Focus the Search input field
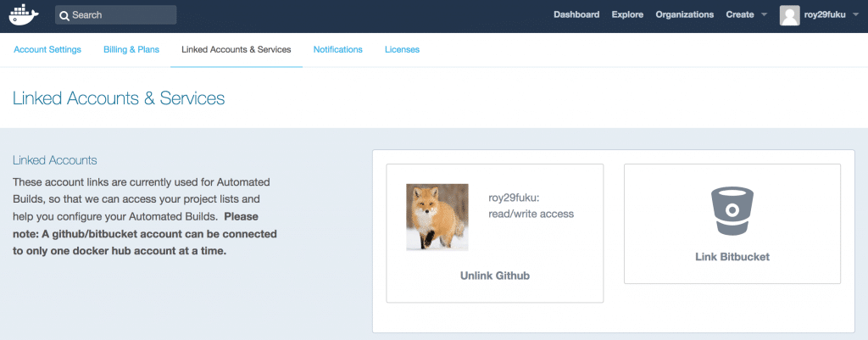Viewport: 868px width, 340px height. click(115, 15)
